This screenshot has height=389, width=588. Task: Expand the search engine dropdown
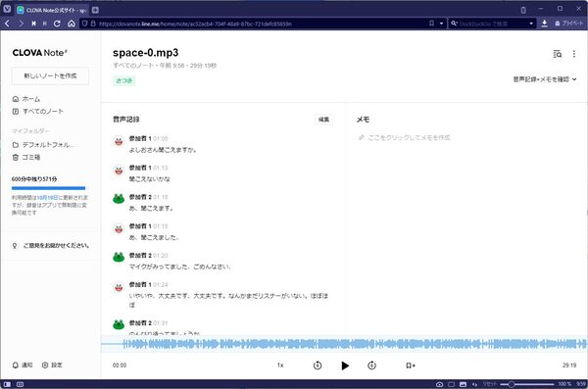[x=531, y=24]
